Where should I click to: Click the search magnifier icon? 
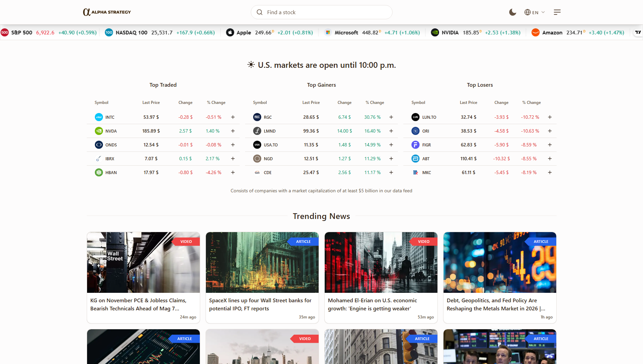(x=259, y=12)
